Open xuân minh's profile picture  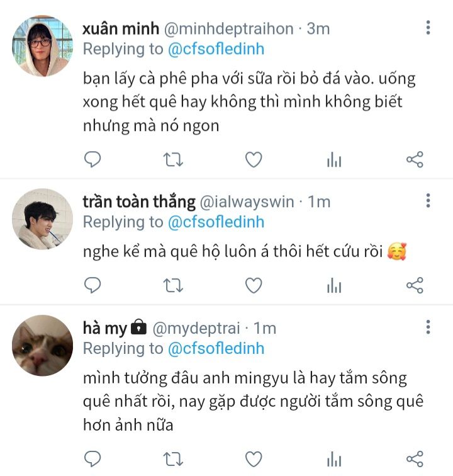(x=42, y=47)
